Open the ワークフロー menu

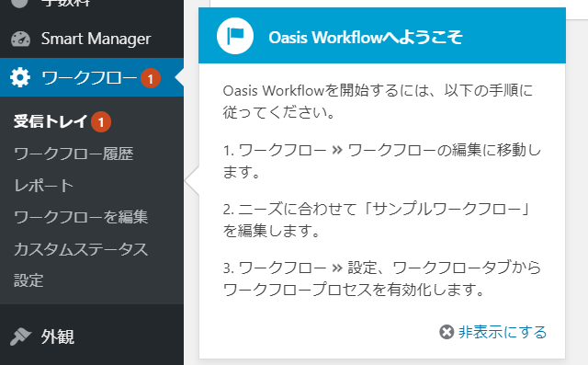92,77
